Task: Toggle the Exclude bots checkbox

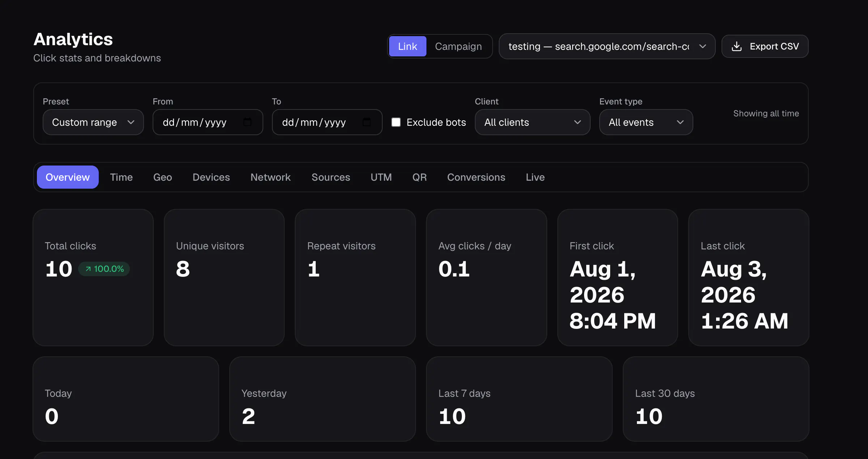Action: (x=396, y=122)
